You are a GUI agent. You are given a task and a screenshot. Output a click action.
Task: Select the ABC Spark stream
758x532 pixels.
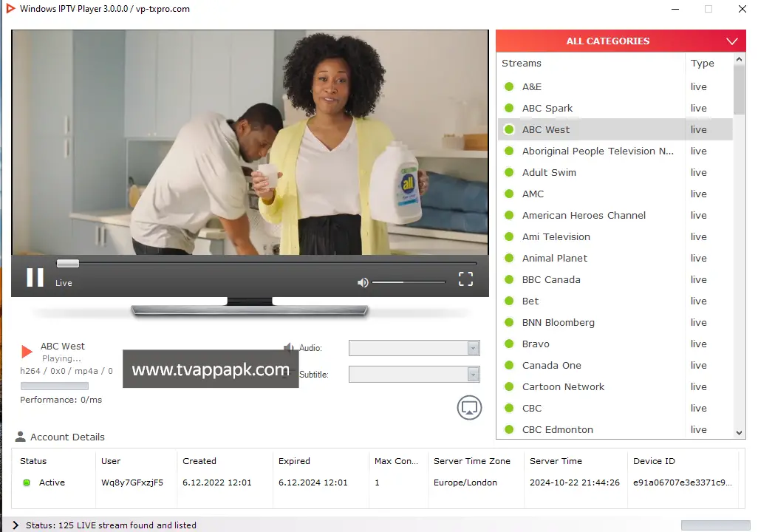tap(615, 109)
